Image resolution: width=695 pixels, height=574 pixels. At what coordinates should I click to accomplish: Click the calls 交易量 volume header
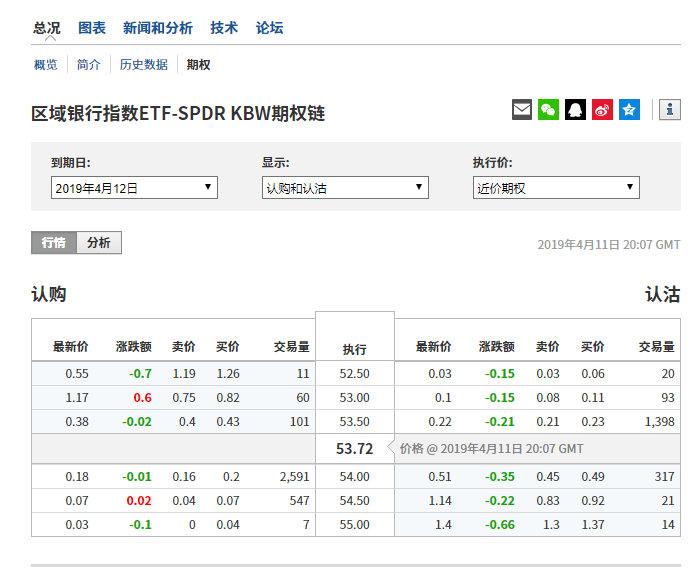coord(291,347)
